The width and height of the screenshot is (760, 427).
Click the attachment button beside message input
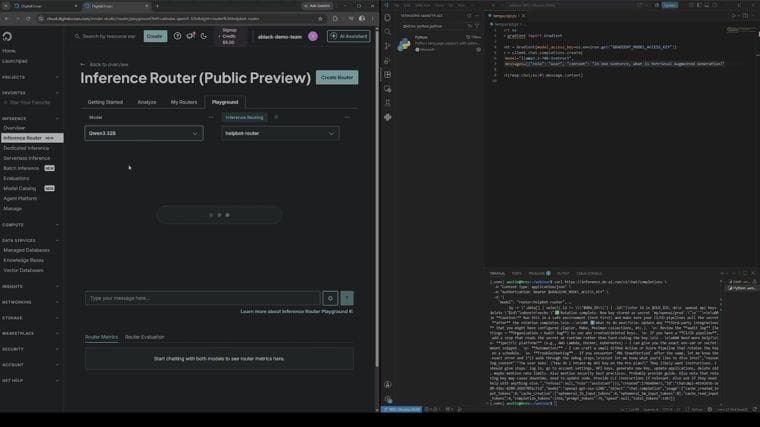330,298
